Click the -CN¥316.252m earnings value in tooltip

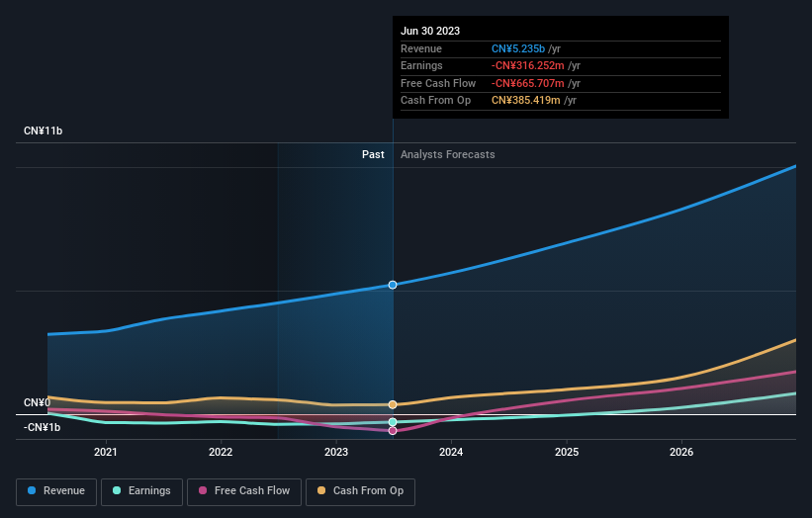(528, 65)
